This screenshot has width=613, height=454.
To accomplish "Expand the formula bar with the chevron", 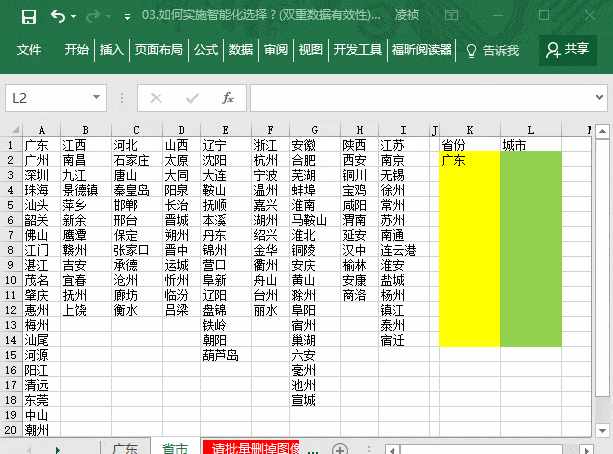I will [599, 98].
